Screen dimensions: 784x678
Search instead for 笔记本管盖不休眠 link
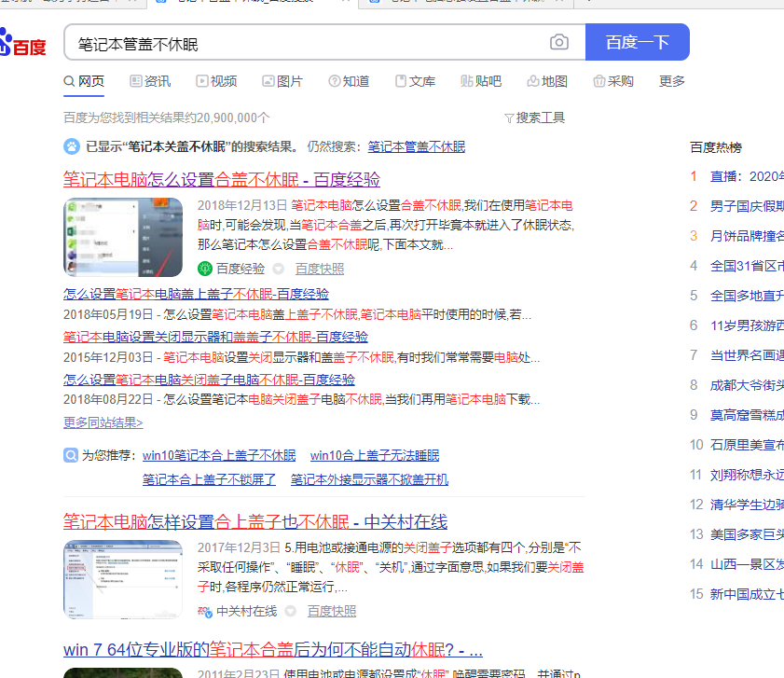click(x=417, y=146)
